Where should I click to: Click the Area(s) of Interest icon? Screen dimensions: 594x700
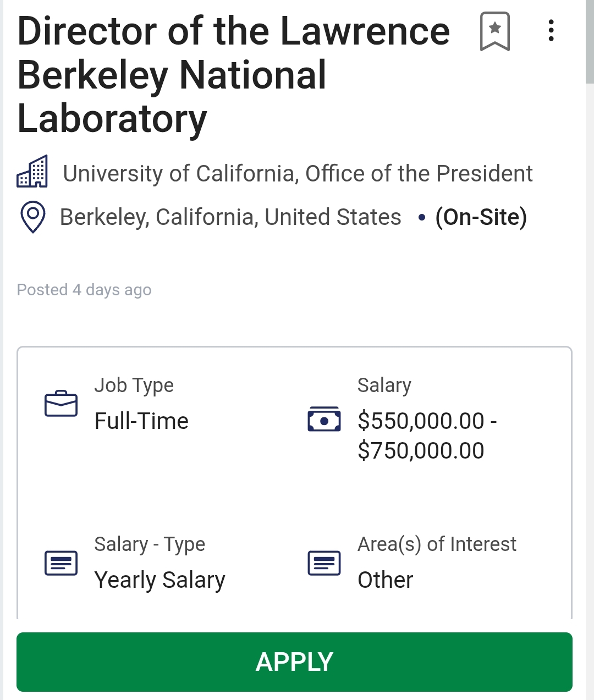(x=324, y=563)
